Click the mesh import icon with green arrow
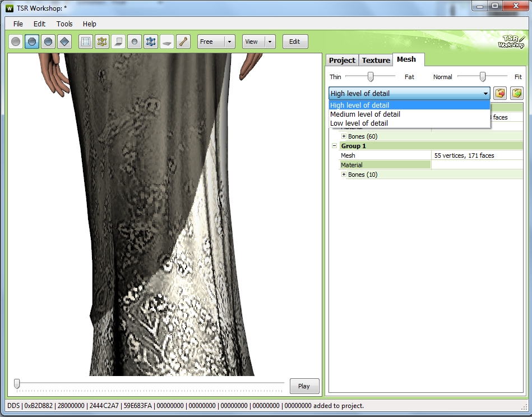The image size is (532, 417). [516, 93]
